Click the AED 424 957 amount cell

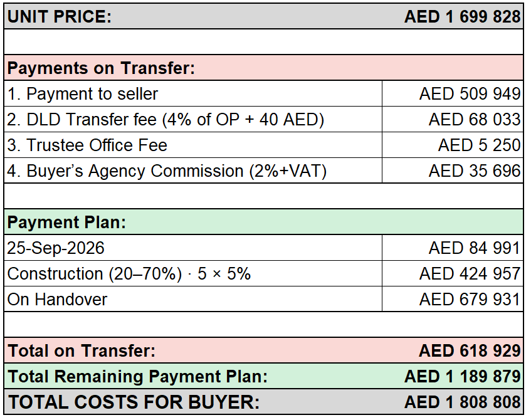pyautogui.click(x=453, y=274)
